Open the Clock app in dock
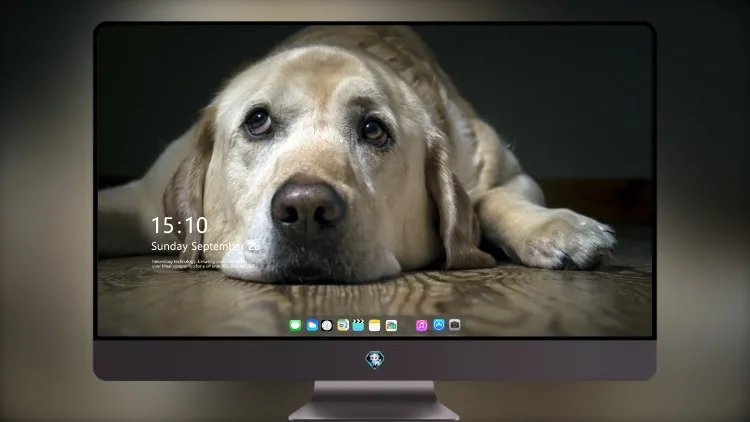Image resolution: width=750 pixels, height=422 pixels. (327, 326)
